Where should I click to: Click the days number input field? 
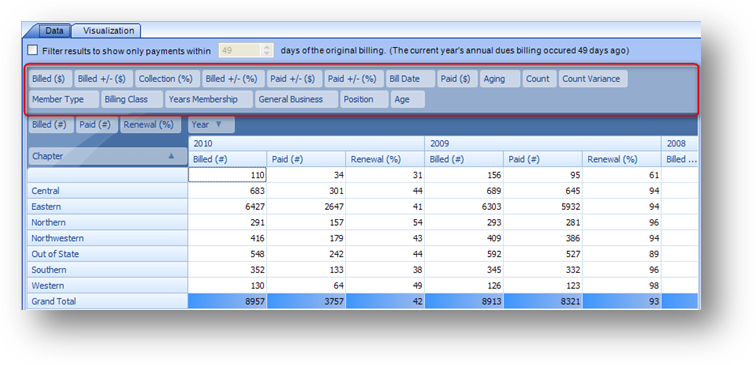pyautogui.click(x=240, y=50)
